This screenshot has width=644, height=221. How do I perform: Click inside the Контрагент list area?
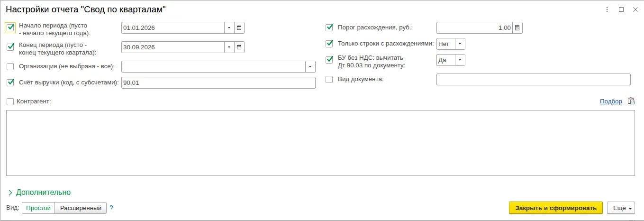[320, 143]
